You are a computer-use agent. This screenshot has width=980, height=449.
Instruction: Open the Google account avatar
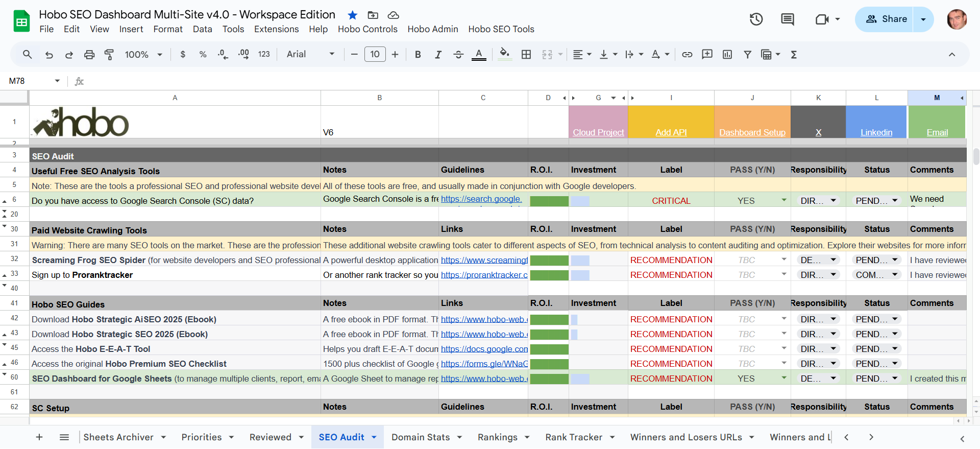click(x=957, y=19)
